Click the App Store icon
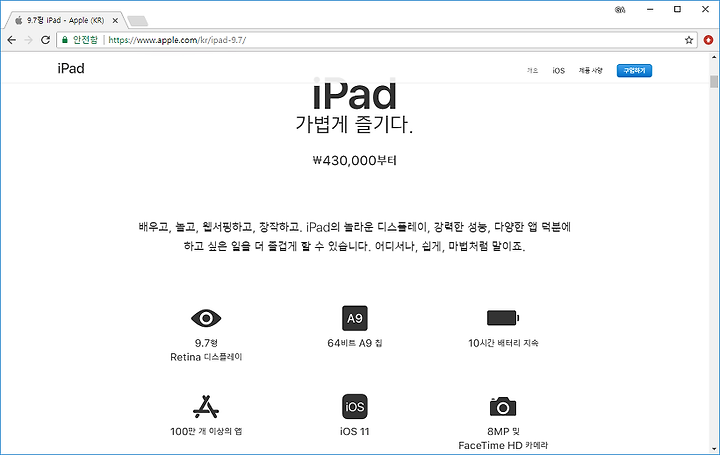This screenshot has height=455, width=720. (206, 407)
